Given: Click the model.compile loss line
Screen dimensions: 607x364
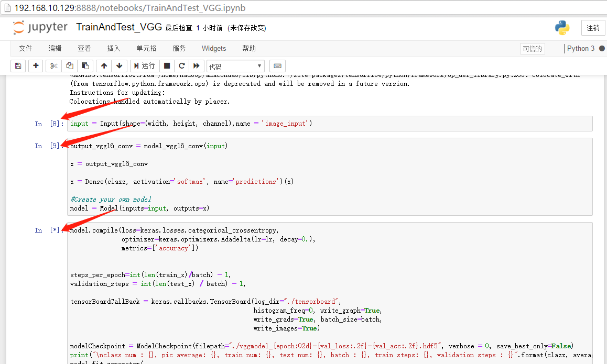Looking at the screenshot, I should coord(175,230).
